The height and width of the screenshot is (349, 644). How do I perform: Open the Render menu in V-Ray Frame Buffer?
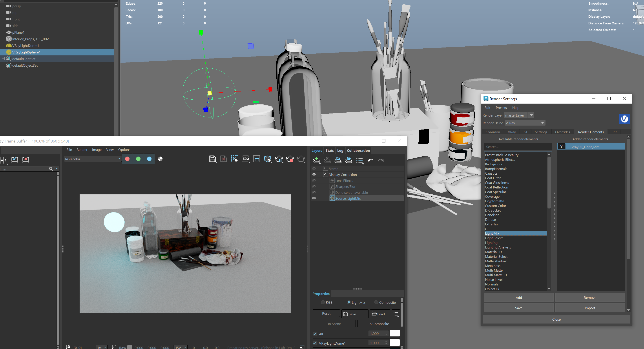[82, 150]
